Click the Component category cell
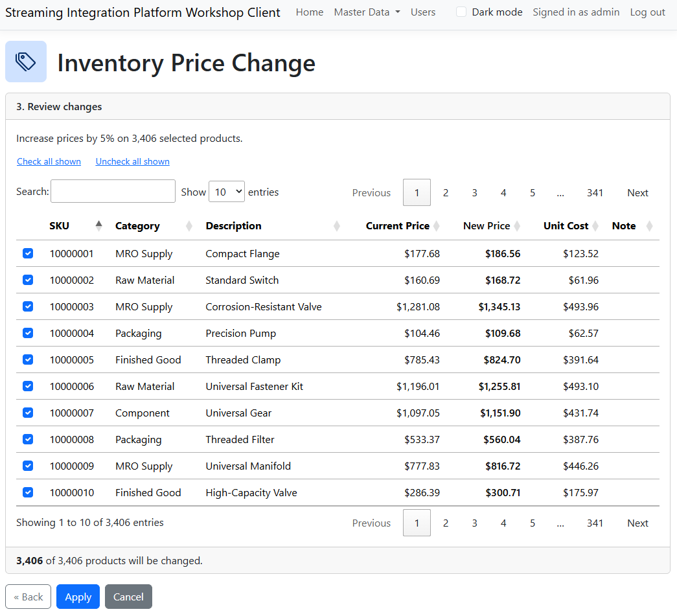Image resolution: width=677 pixels, height=616 pixels. click(x=143, y=413)
